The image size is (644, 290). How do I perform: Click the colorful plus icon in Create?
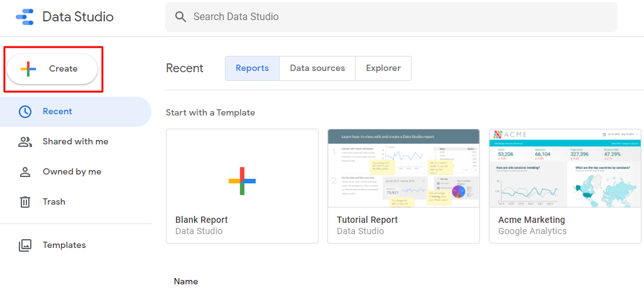click(28, 69)
